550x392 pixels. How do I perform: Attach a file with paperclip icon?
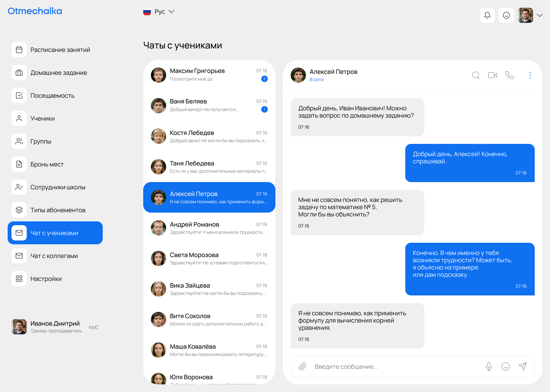pyautogui.click(x=302, y=366)
